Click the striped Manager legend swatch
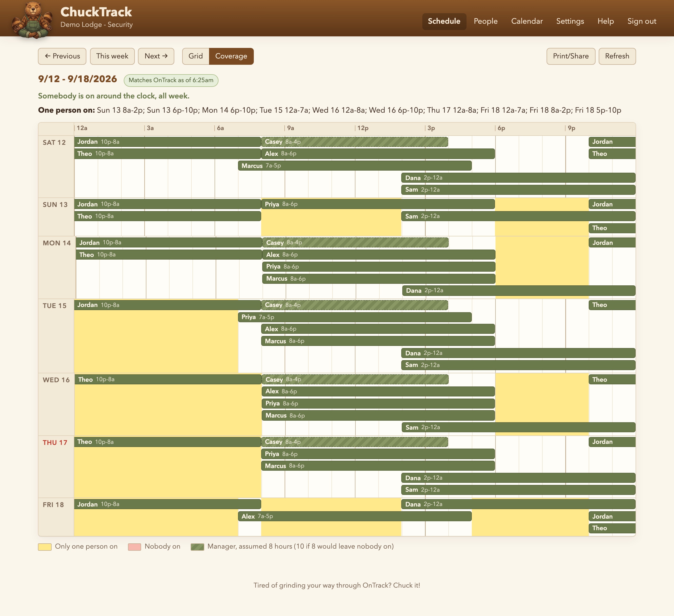This screenshot has width=674, height=616. coord(197,547)
